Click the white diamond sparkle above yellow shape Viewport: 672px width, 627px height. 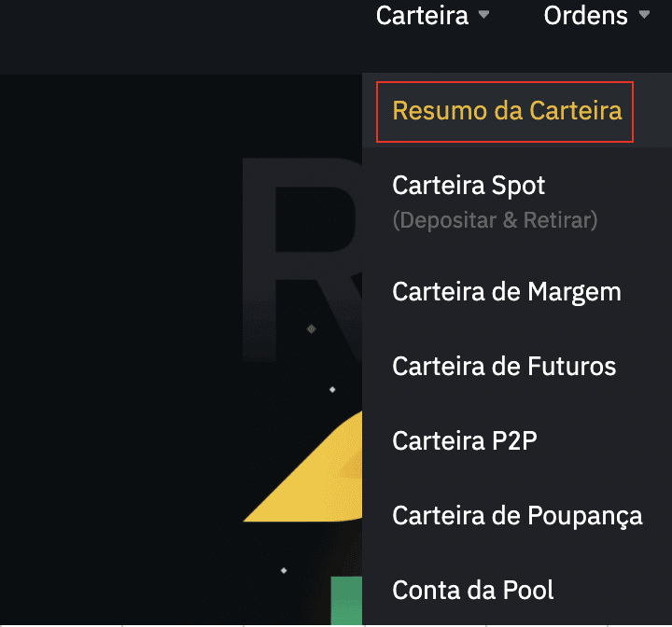click(332, 390)
